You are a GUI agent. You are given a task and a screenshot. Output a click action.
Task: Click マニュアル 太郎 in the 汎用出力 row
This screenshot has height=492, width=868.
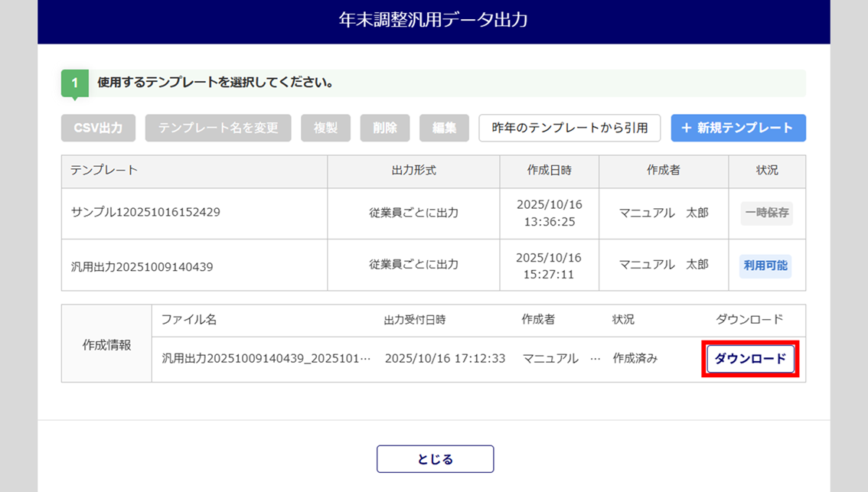(663, 265)
